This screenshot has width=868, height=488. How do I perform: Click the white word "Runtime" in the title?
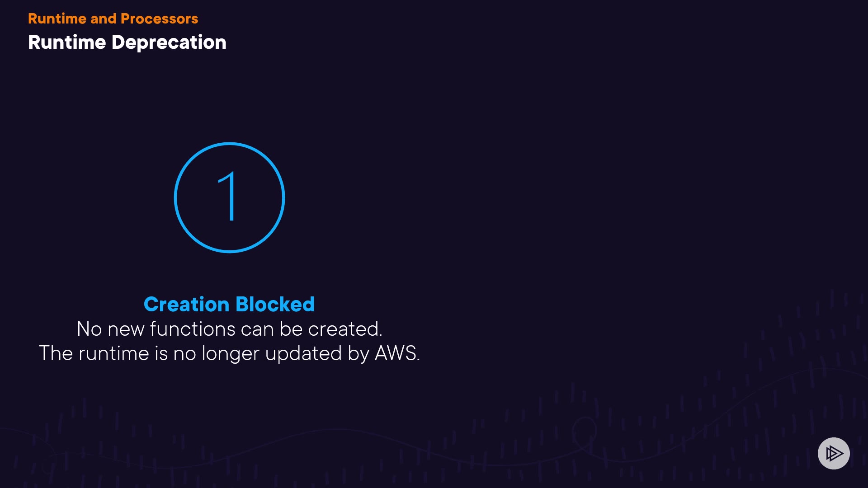tap(67, 42)
